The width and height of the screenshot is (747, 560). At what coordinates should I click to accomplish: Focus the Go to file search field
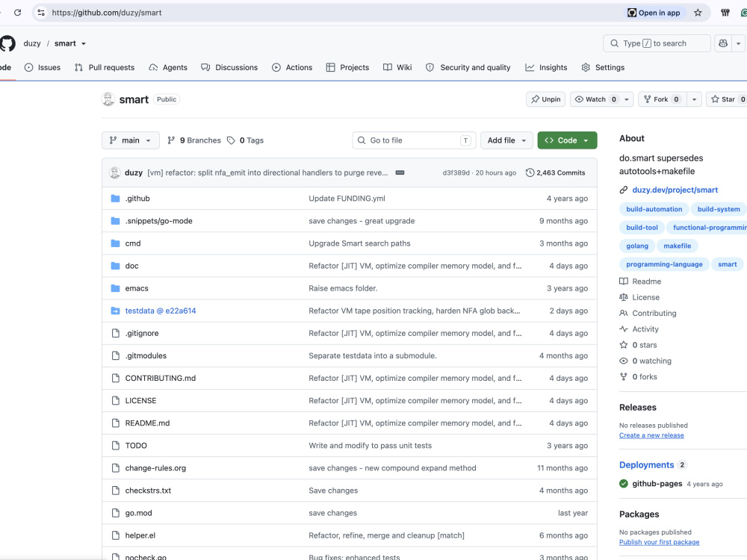coord(414,140)
